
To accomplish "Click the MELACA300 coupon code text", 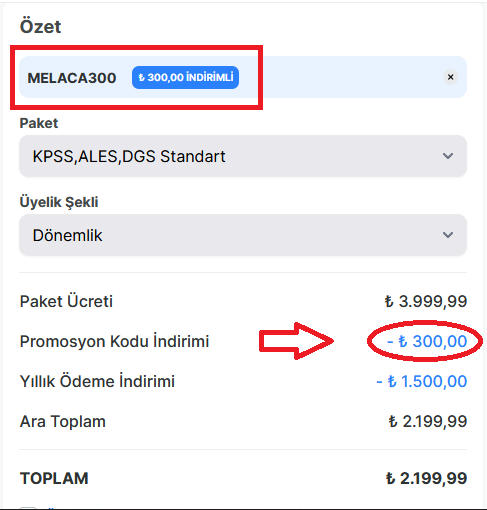I will [72, 78].
